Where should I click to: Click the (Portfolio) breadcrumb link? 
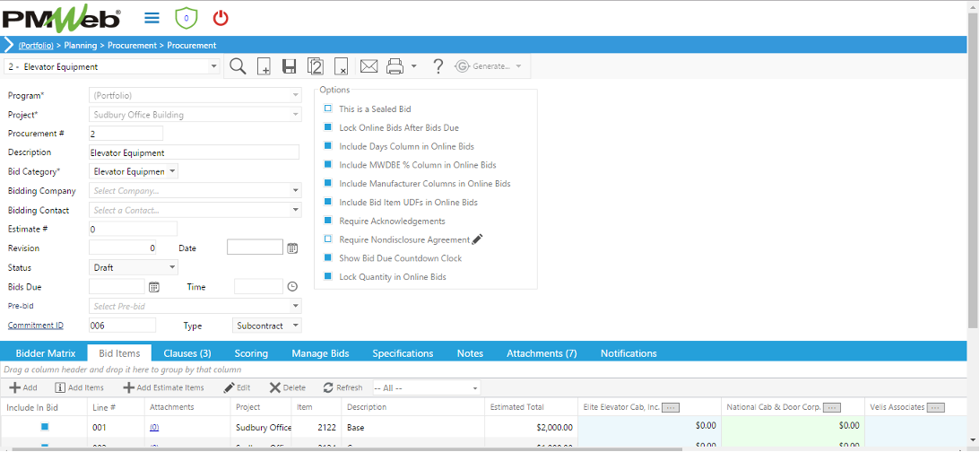(x=36, y=45)
